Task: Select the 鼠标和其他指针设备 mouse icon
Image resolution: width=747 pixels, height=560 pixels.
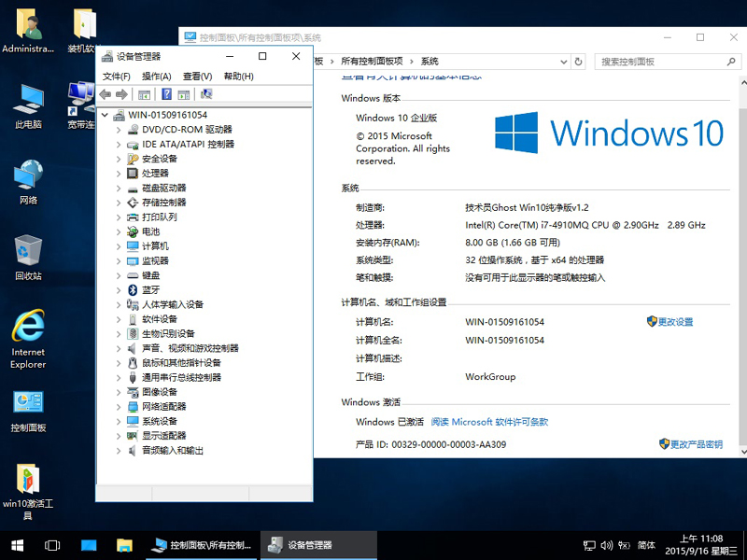Action: coord(133,363)
